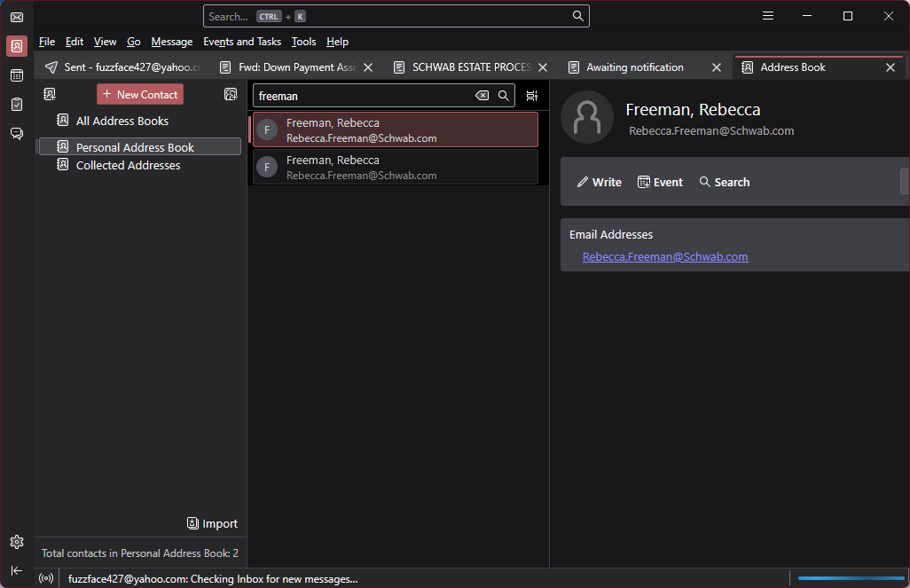Click the Write button
This screenshot has width=910, height=588.
point(599,183)
